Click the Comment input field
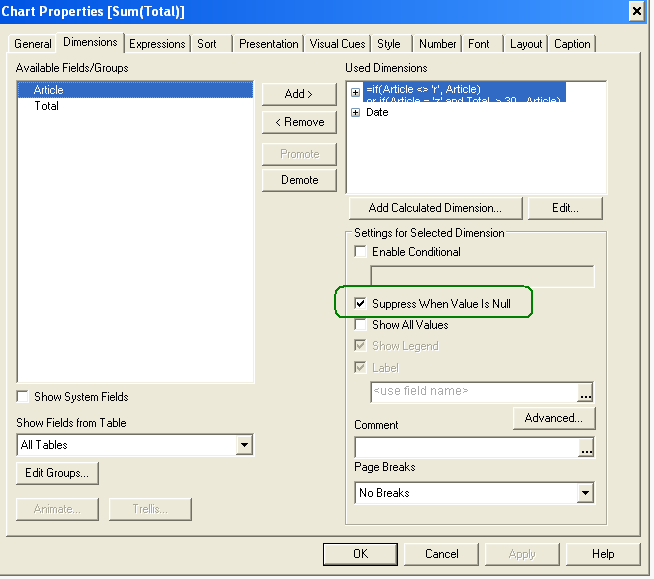Image resolution: width=654 pixels, height=579 pixels. pos(467,447)
